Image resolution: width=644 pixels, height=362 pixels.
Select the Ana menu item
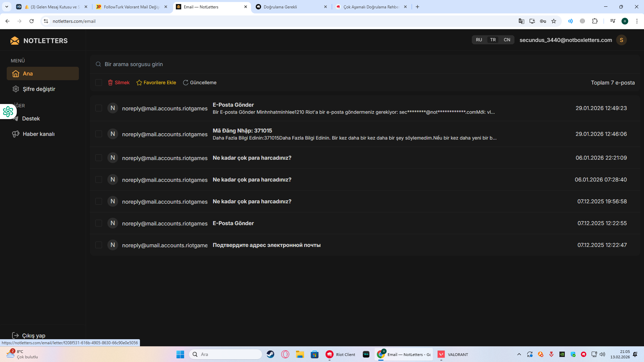pos(43,73)
